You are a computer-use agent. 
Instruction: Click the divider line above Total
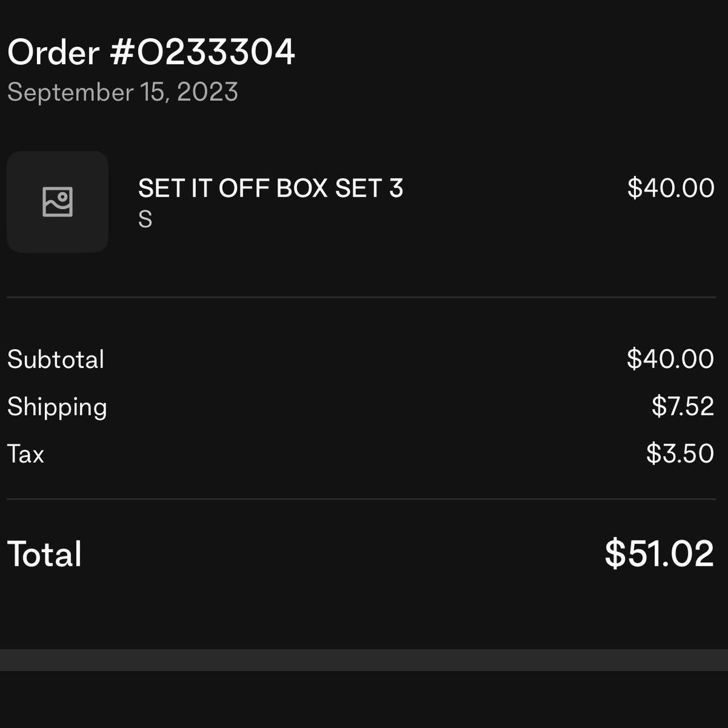[361, 499]
